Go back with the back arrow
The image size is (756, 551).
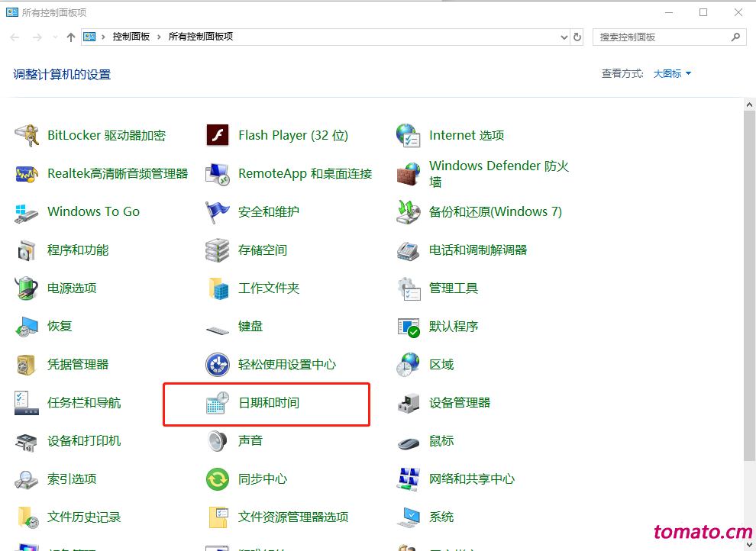point(15,37)
